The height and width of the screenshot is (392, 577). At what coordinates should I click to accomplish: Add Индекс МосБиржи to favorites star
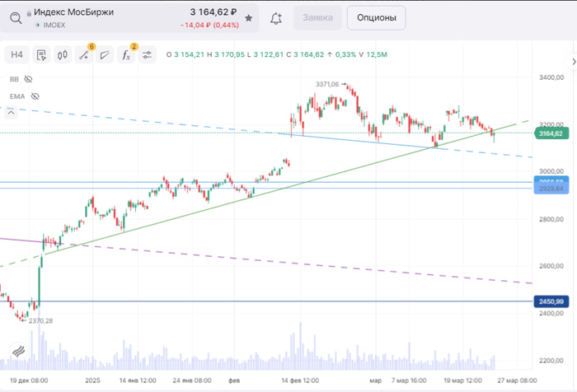(249, 16)
